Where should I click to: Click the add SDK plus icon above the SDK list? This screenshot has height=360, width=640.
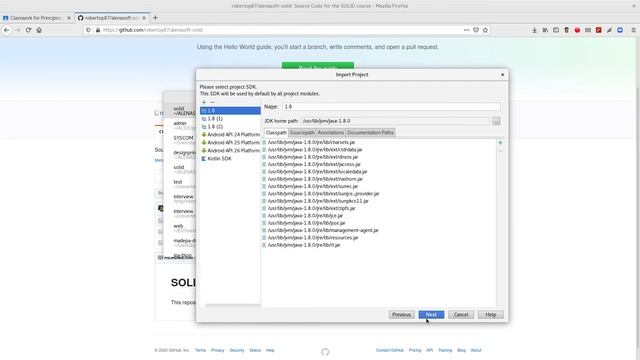pos(204,102)
